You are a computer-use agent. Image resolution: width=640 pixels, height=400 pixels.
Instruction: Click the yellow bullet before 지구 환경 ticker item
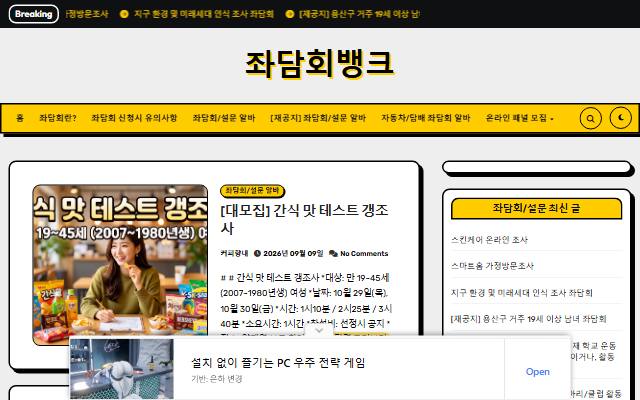(x=124, y=14)
